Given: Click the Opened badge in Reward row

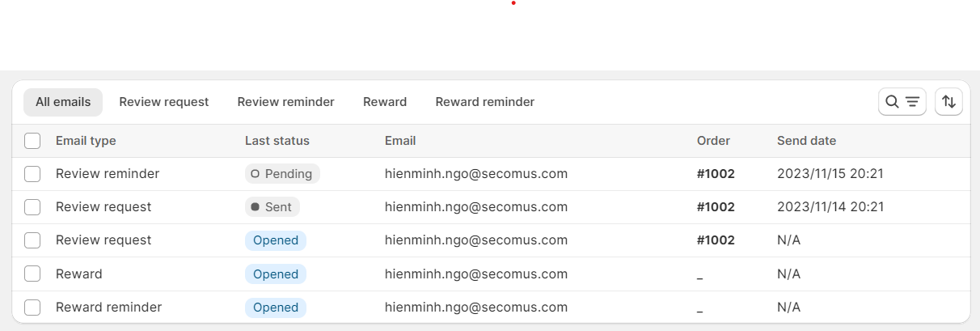Looking at the screenshot, I should click(276, 274).
